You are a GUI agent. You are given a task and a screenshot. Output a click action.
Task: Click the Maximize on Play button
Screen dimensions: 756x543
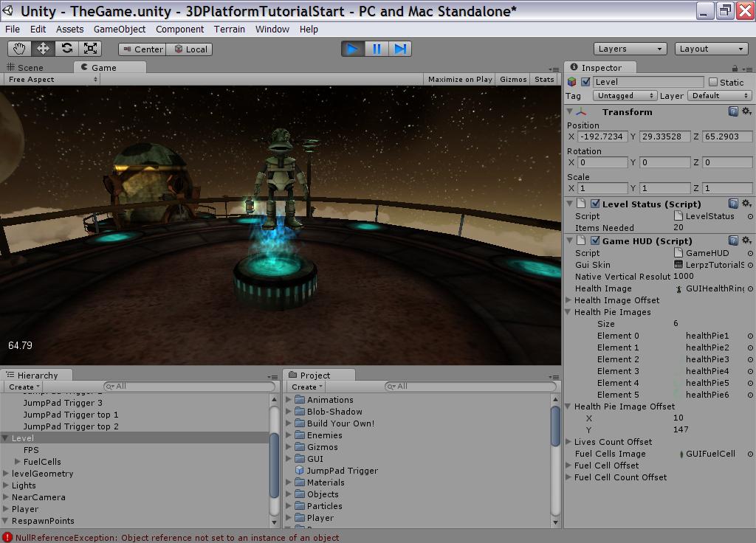[x=459, y=79]
